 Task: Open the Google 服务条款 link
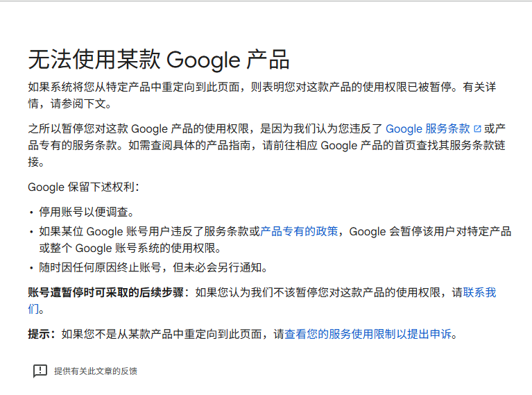(427, 128)
